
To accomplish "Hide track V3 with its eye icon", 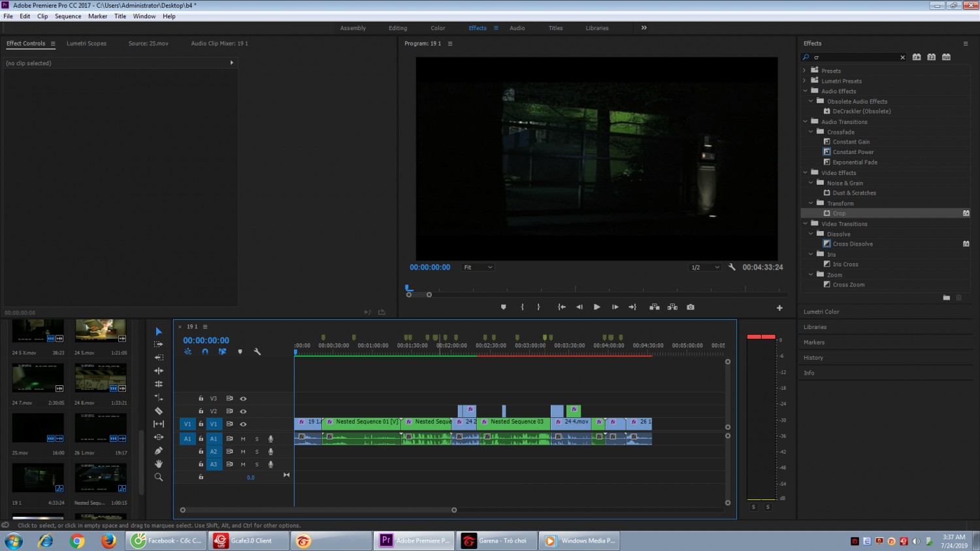I will [243, 398].
